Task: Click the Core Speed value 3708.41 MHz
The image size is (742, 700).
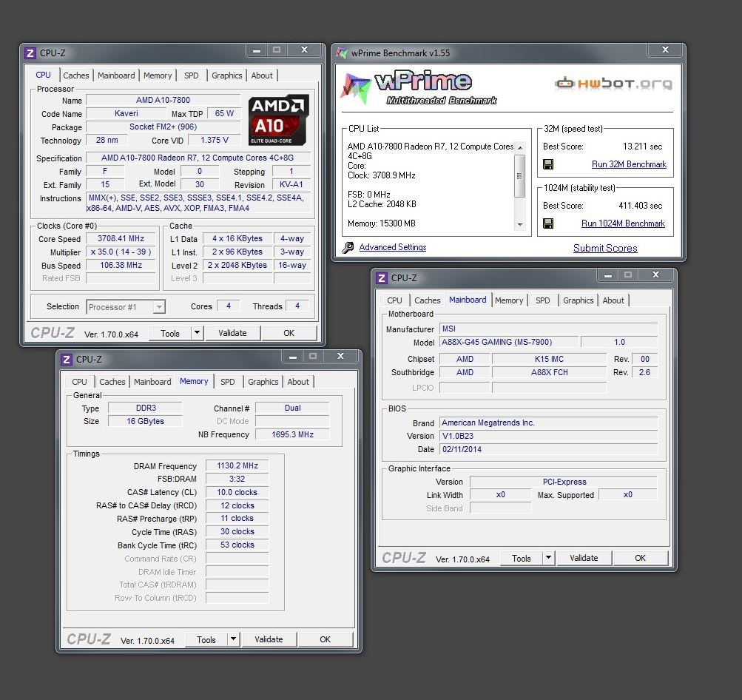Action: coord(121,238)
